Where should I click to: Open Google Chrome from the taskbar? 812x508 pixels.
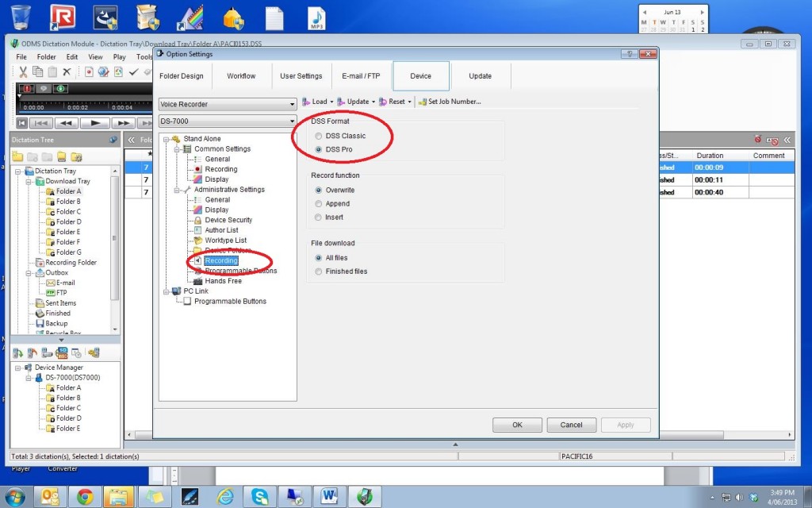[x=85, y=497]
